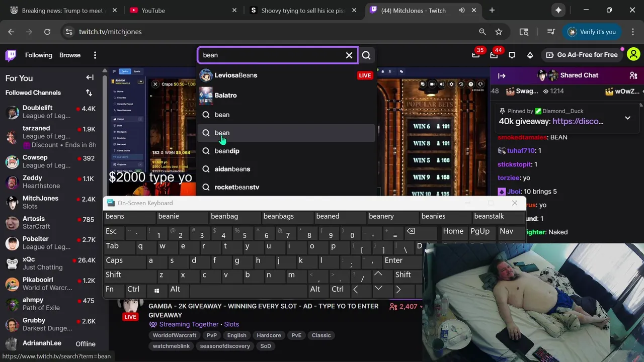Open the Gemini spark icon in Chrome
644x362 pixels.
tap(558, 10)
